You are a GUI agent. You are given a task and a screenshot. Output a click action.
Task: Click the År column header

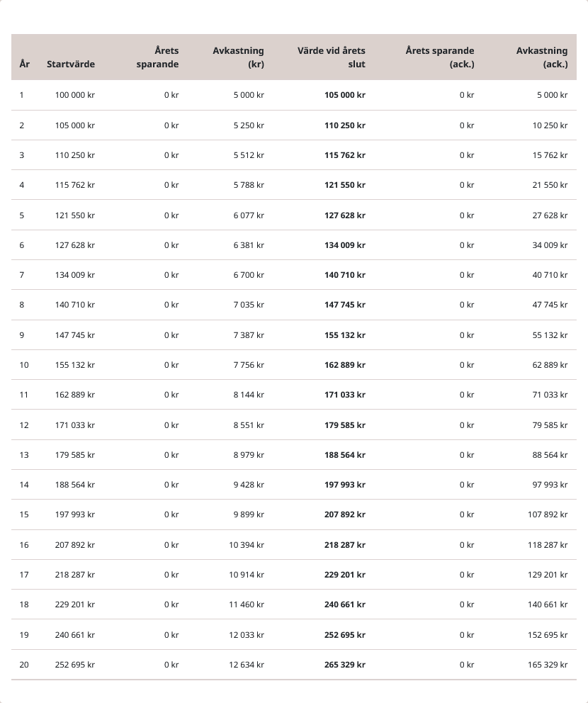click(25, 64)
